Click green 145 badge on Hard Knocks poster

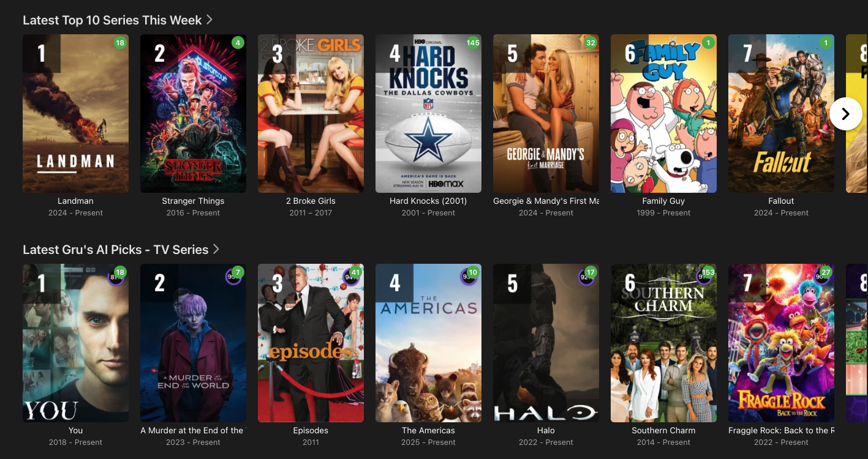tap(473, 43)
